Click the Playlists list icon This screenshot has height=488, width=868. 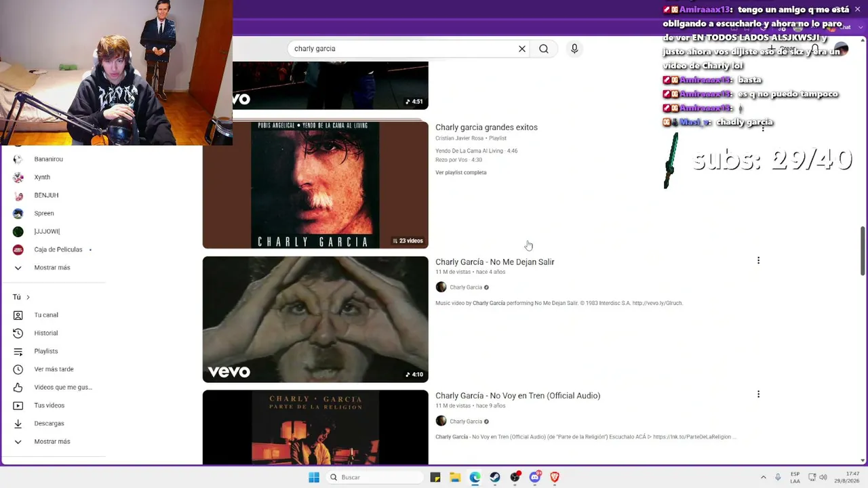click(18, 351)
